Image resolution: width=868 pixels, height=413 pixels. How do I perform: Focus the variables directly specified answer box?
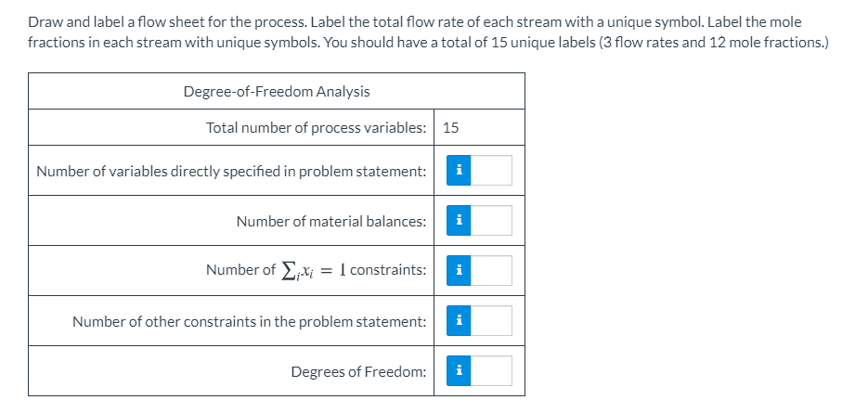(489, 170)
